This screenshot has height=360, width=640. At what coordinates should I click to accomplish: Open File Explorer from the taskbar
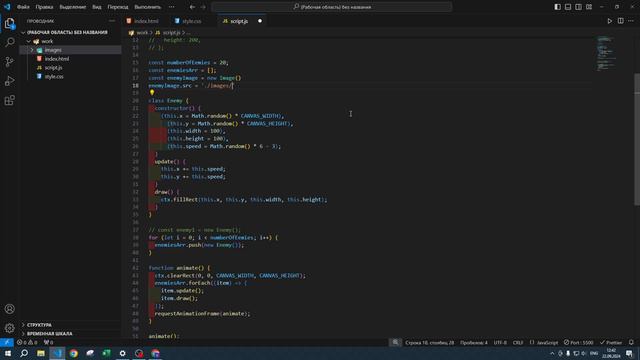pos(41,353)
